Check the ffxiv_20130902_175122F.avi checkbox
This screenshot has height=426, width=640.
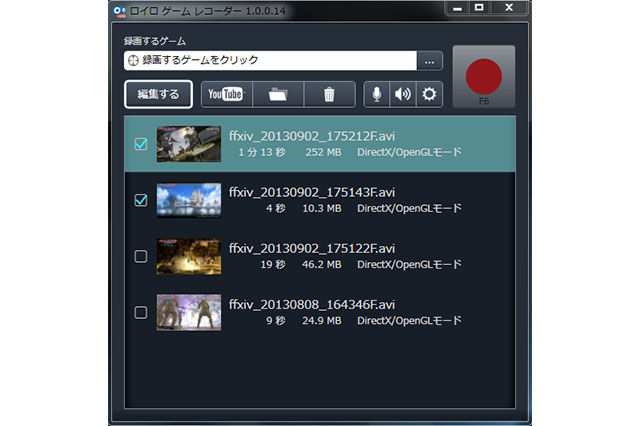(x=141, y=256)
